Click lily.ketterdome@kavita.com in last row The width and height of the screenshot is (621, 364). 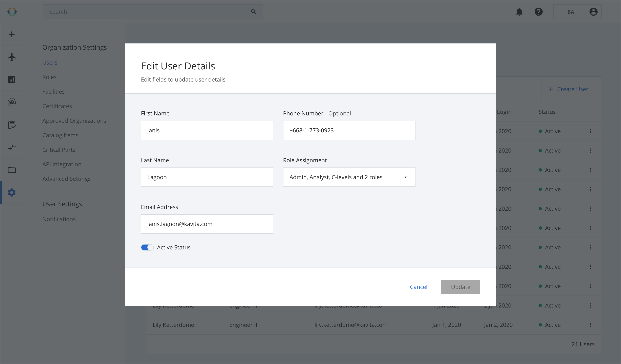(351, 325)
